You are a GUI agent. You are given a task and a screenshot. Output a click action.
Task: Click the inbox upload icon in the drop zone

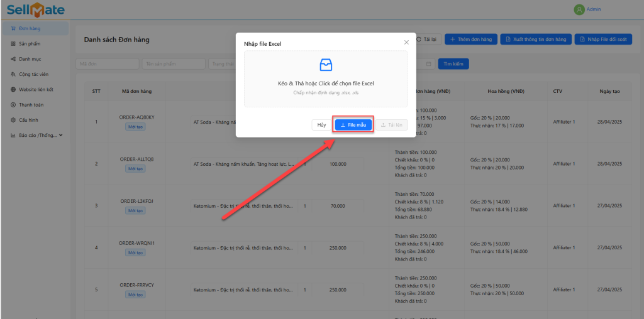pyautogui.click(x=326, y=65)
